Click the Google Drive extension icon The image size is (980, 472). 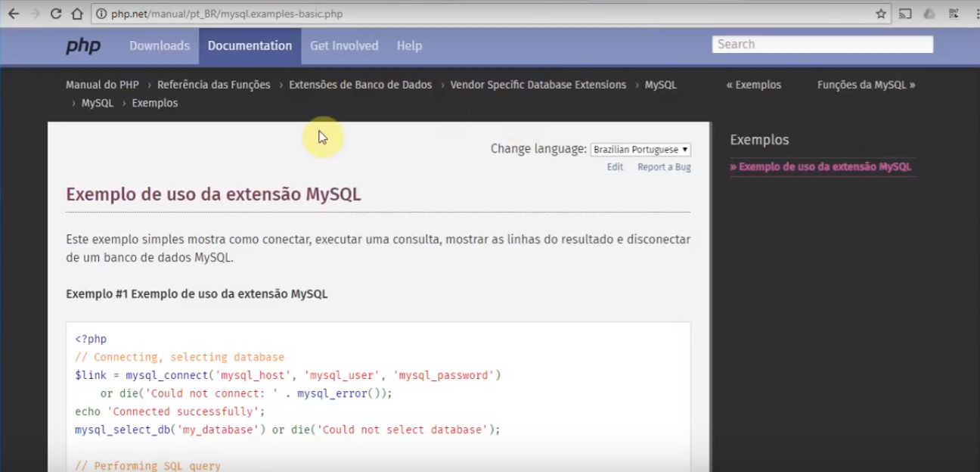tap(929, 14)
